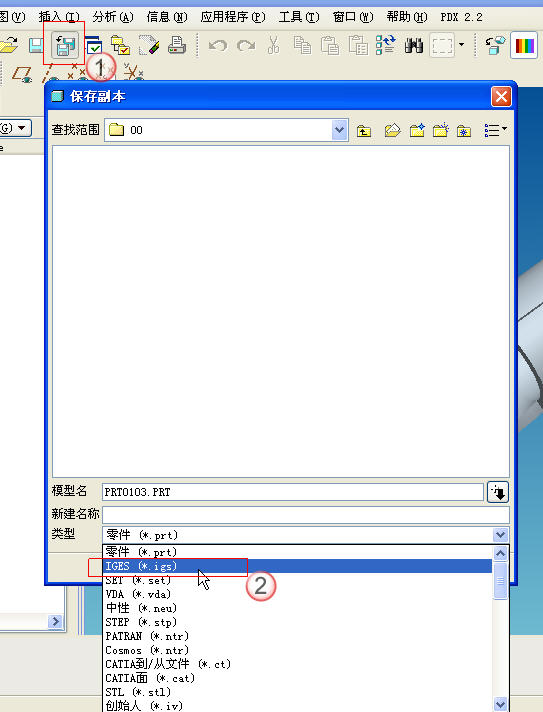Click the Cut scissors icon
543x712 pixels.
[273, 45]
